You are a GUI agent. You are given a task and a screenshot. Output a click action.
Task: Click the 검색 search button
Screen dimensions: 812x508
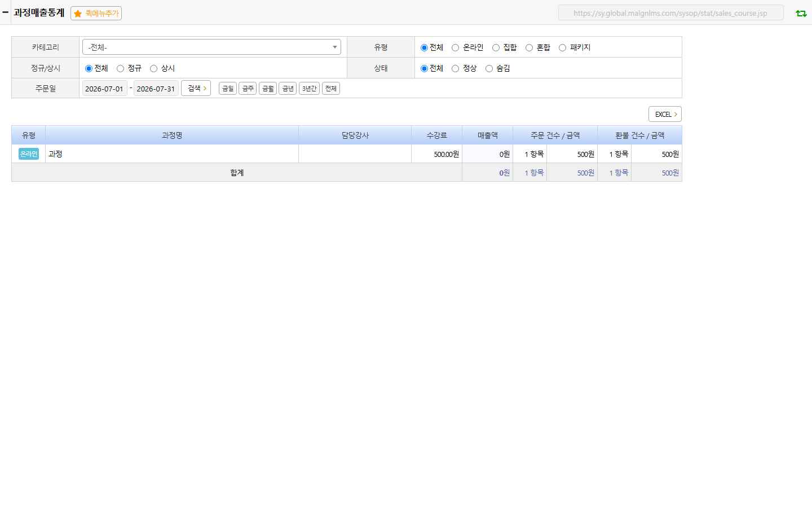click(196, 88)
